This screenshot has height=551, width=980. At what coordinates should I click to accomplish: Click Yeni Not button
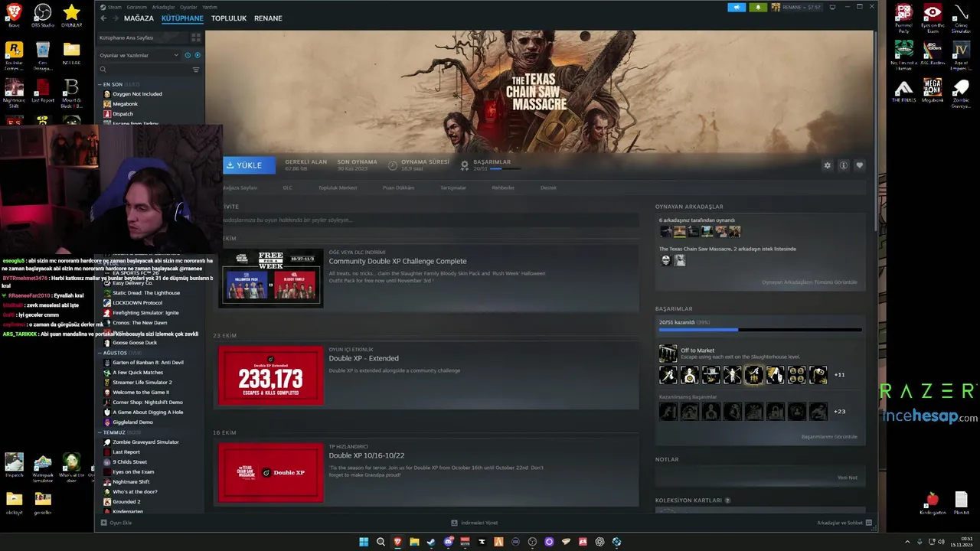coord(848,478)
